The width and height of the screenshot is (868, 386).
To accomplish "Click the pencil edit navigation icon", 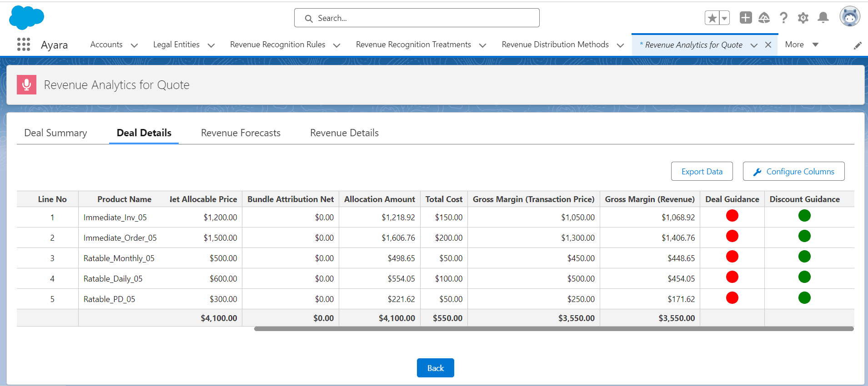I will 858,45.
